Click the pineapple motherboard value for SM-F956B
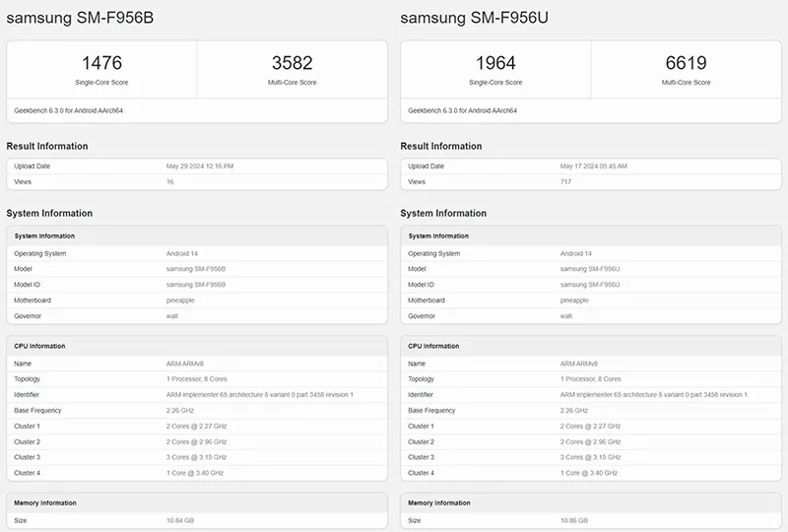788x532 pixels. (x=180, y=300)
